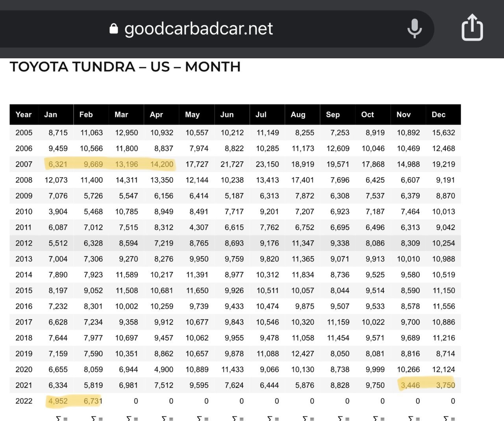Select the Apr column header
The image size is (504, 421).
[161, 115]
